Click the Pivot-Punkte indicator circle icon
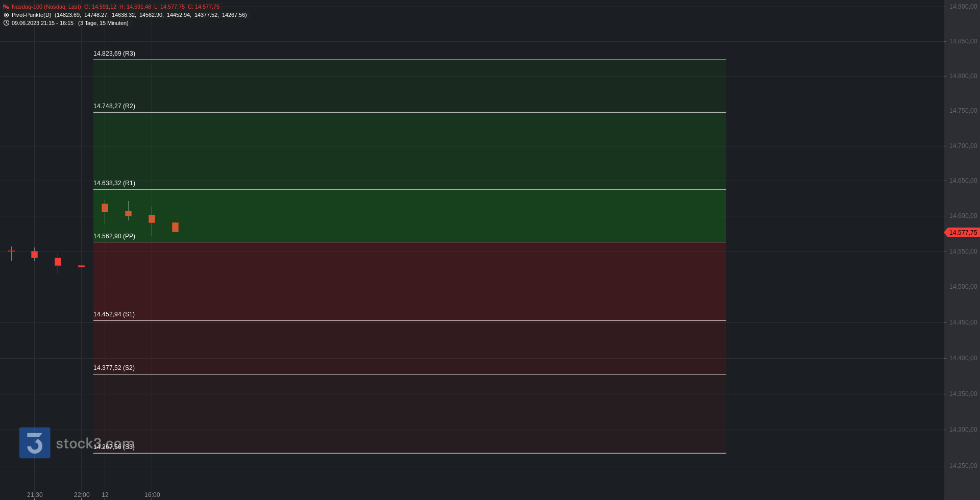This screenshot has height=500, width=980. (x=6, y=15)
